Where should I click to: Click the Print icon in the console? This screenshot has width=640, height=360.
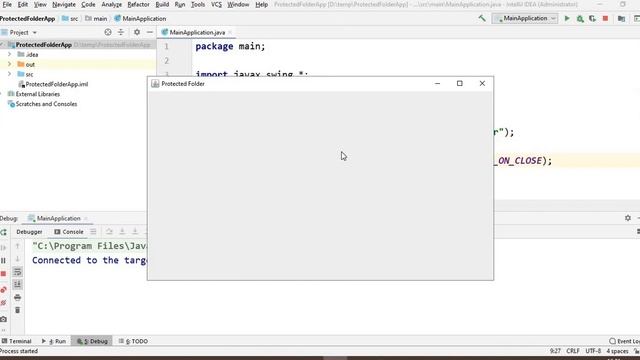coord(18,298)
